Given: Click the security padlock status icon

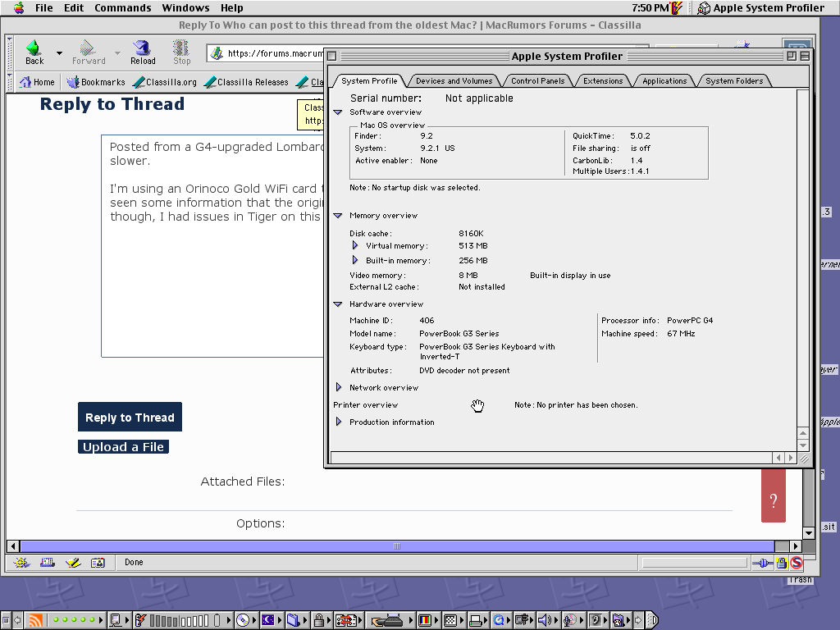Looking at the screenshot, I should pos(782,563).
